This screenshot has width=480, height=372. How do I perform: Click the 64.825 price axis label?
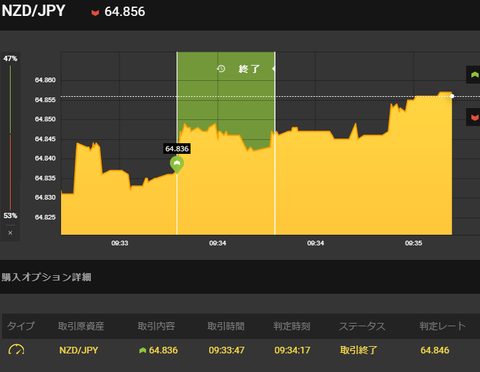(x=45, y=217)
